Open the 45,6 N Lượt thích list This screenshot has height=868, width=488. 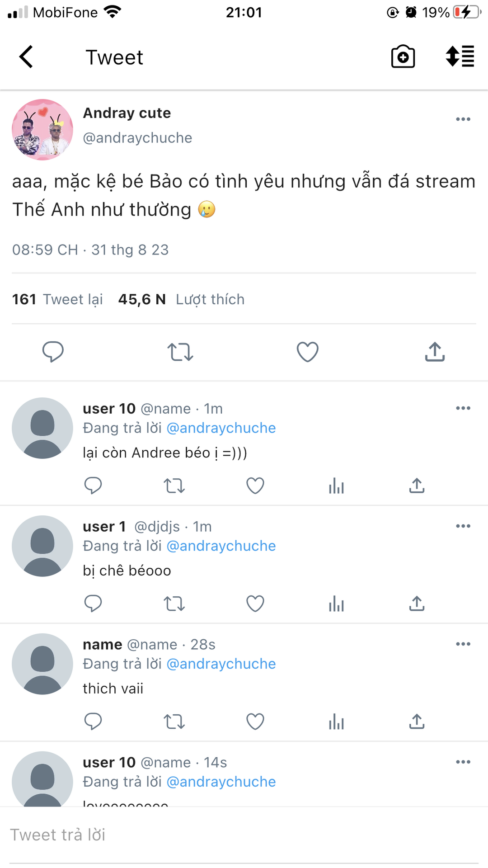click(x=181, y=299)
